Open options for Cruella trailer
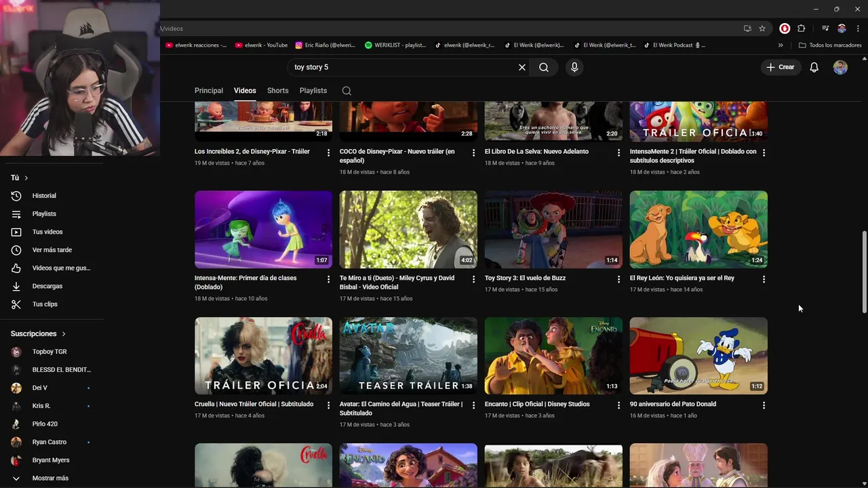This screenshot has height=488, width=868. [328, 405]
